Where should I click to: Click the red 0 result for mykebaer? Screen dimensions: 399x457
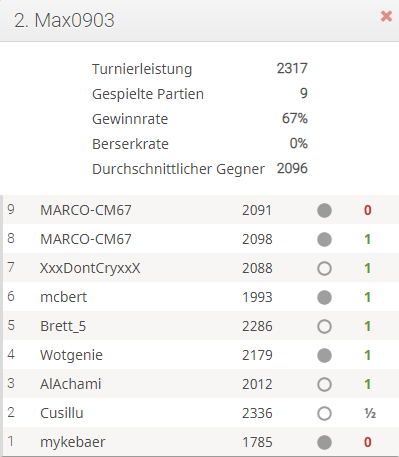(x=367, y=442)
